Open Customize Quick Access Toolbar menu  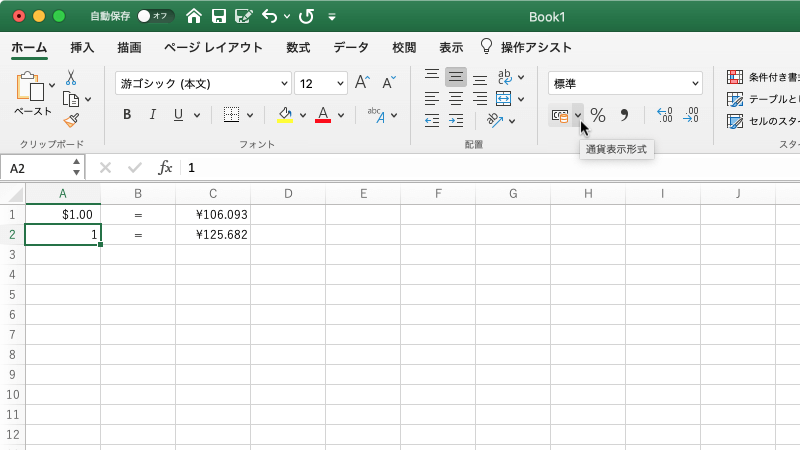332,17
